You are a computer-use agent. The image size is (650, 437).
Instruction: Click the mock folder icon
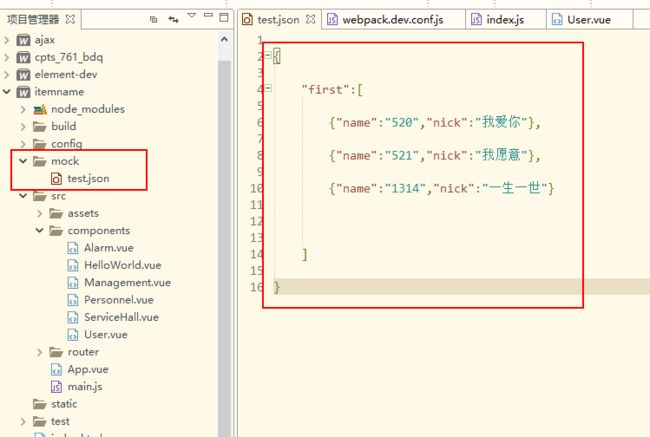tap(40, 161)
